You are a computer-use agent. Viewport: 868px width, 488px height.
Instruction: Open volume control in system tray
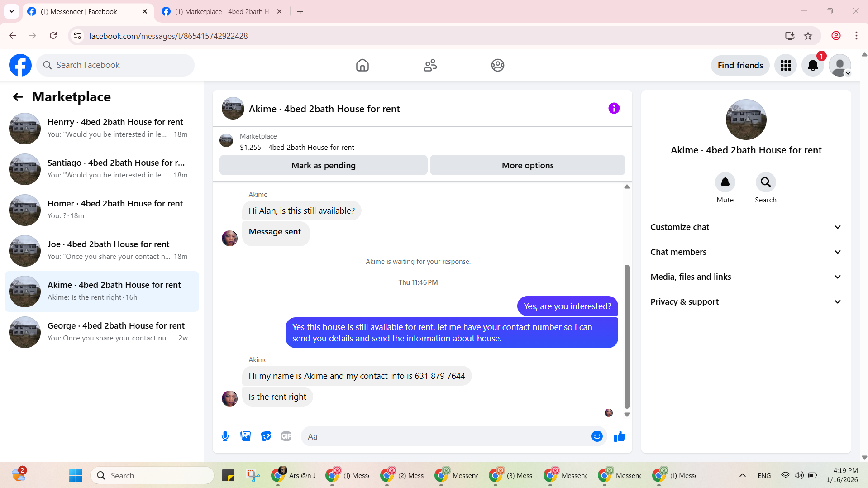click(799, 475)
